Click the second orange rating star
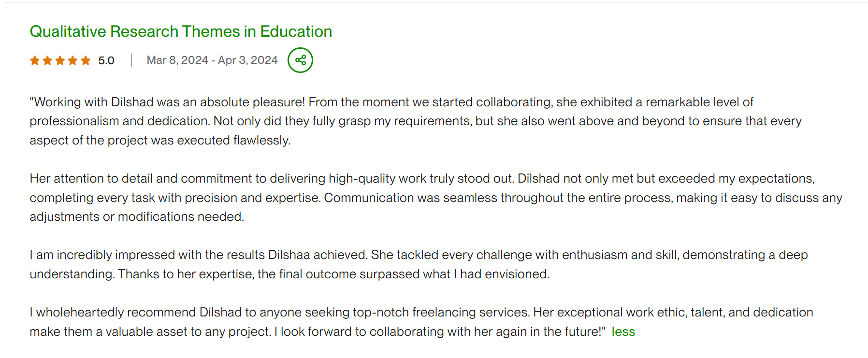The width and height of the screenshot is (868, 358). click(47, 60)
